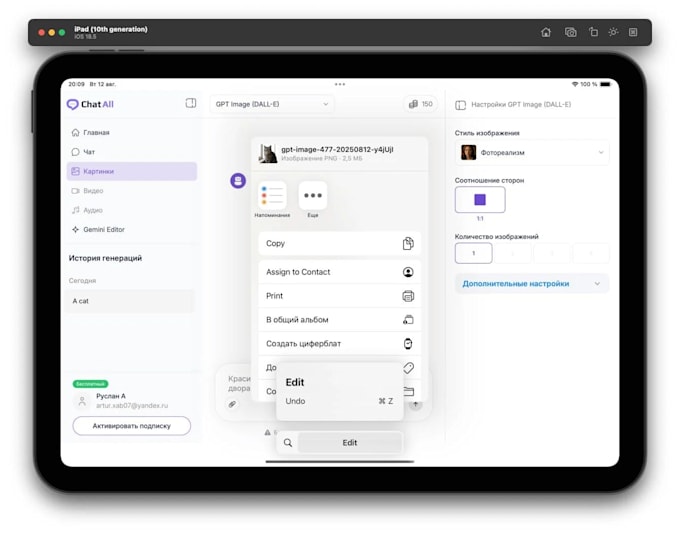Open Стиль изображения Фотореализм dropdown
680x537 pixels.
(x=532, y=153)
